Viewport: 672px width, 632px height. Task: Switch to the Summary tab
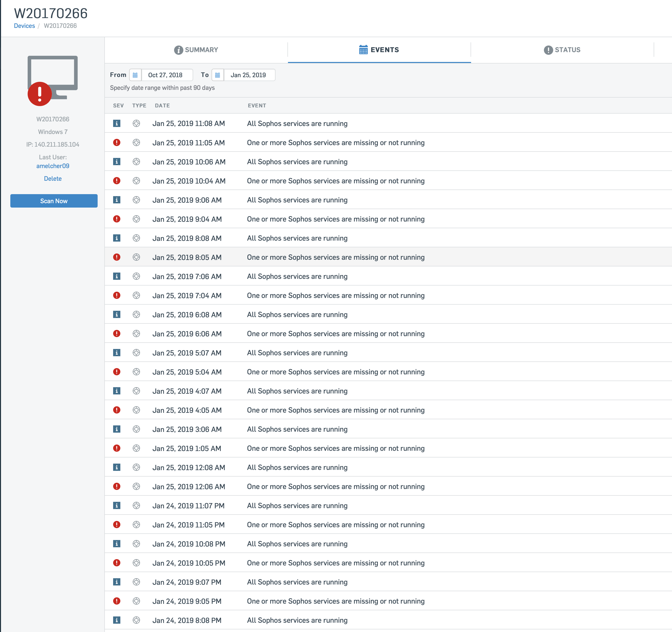point(196,50)
